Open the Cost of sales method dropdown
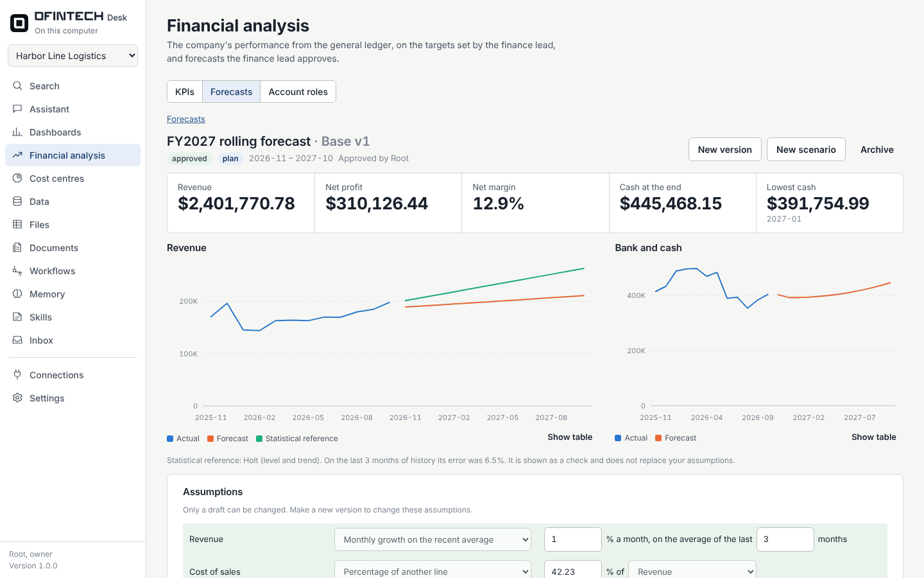 432,572
